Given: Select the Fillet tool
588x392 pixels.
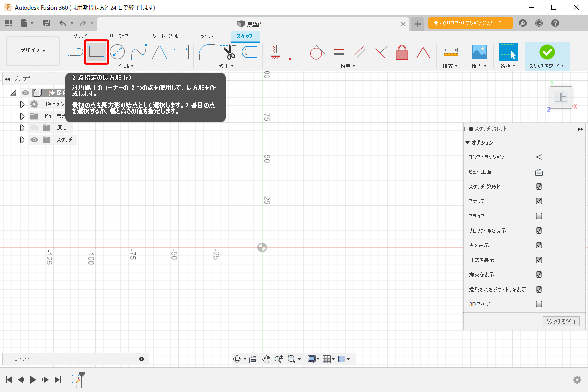Looking at the screenshot, I should pyautogui.click(x=207, y=51).
